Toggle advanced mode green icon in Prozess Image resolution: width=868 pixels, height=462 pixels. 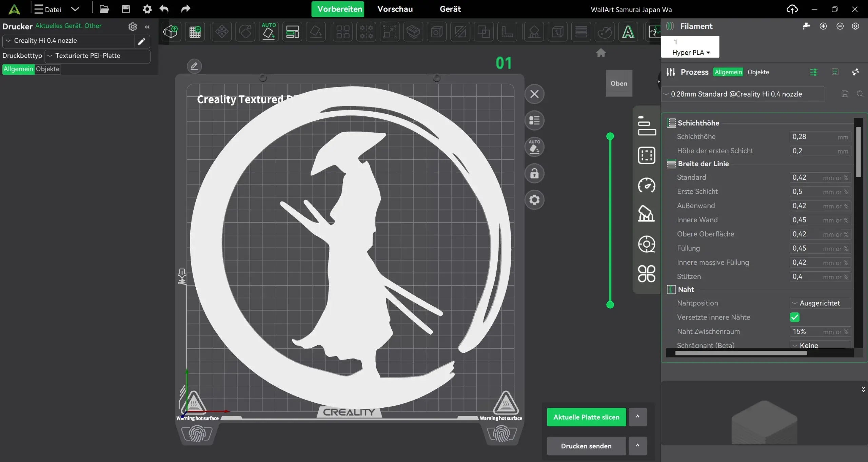[x=814, y=72]
